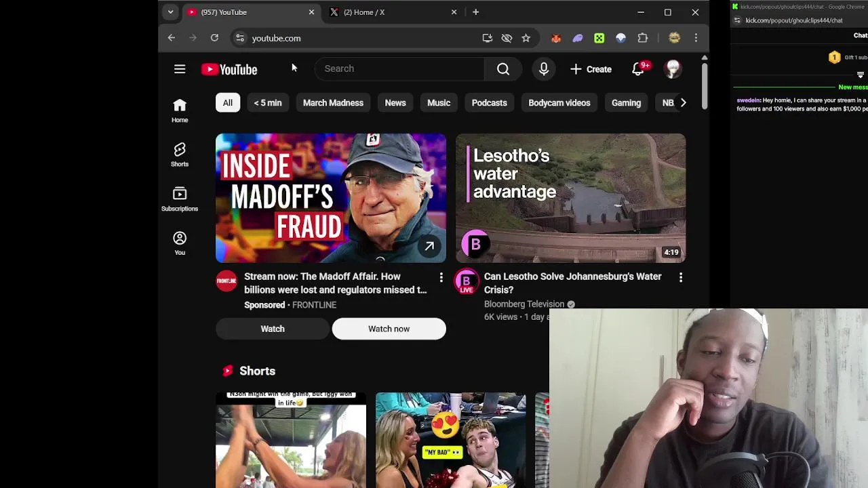Open the tab search dropdown arrow
This screenshot has height=488, width=868.
pyautogui.click(x=170, y=12)
